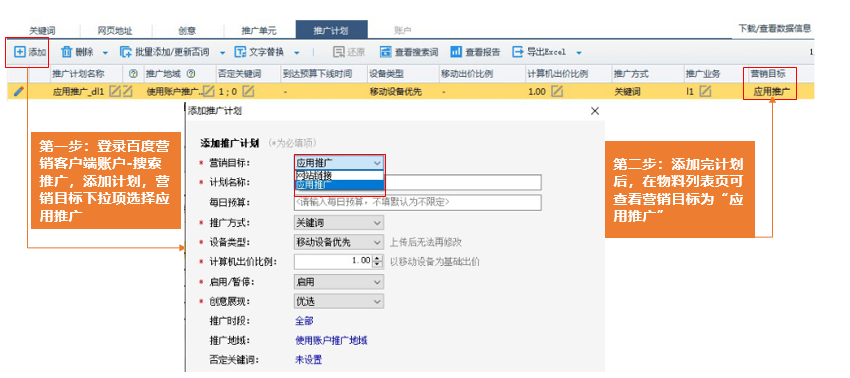850x378 pixels.
Task: Click the 删除 trash can icon
Action: (67, 52)
